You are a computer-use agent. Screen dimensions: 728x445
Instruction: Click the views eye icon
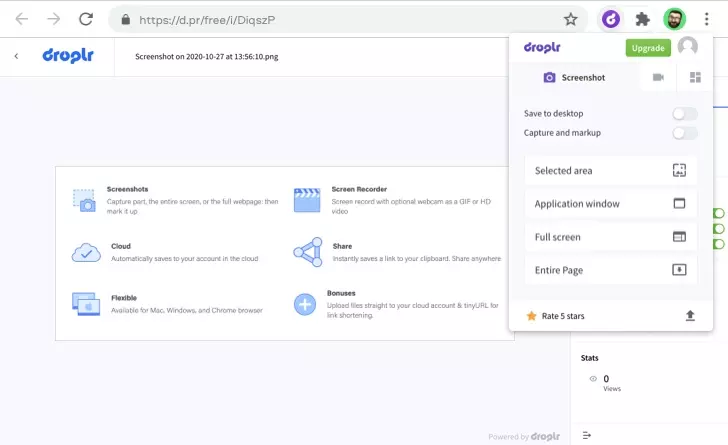tap(593, 379)
